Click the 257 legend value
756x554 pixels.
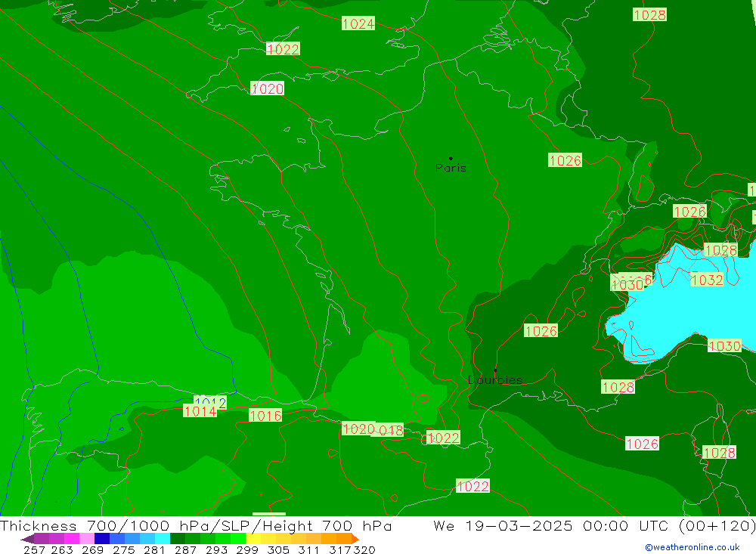pos(34,549)
